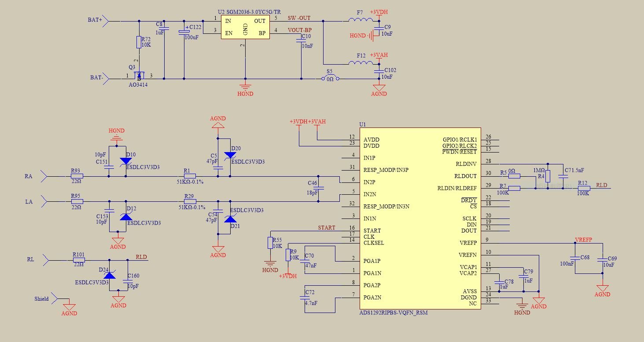This screenshot has width=644, height=342.
Task: Select the S5 0Ω jumper
Action: click(330, 78)
